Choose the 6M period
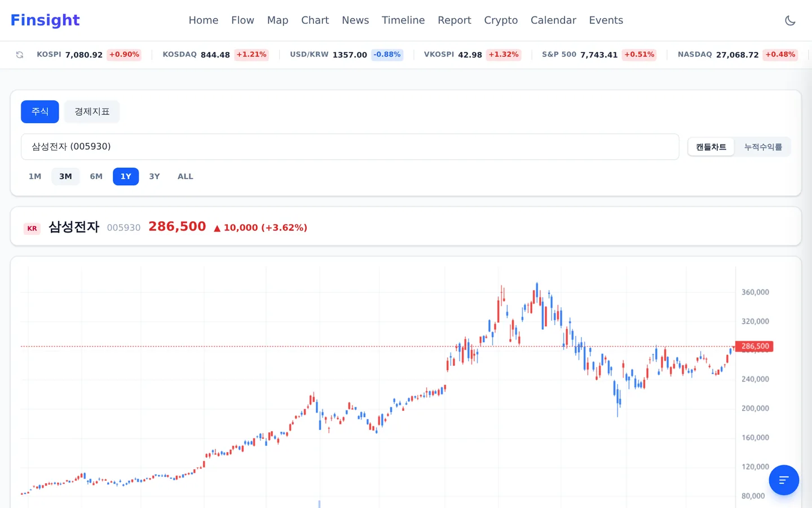812x508 pixels. (96, 177)
